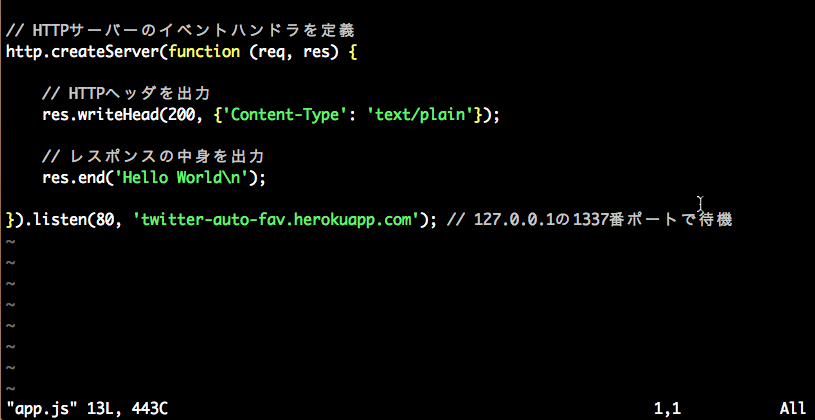The width and height of the screenshot is (815, 420).
Task: Click the 'All' scroll indicator in status line
Action: 792,408
